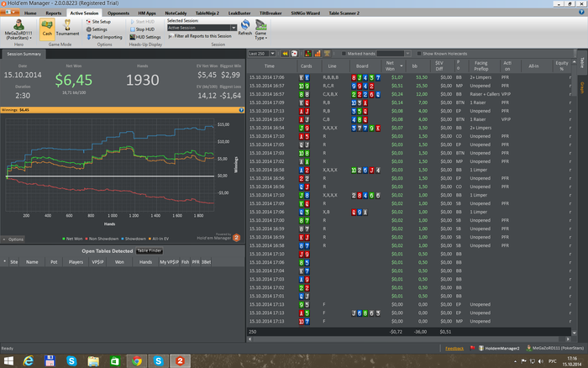Click the Table Finder button
588x368 pixels.
[150, 250]
